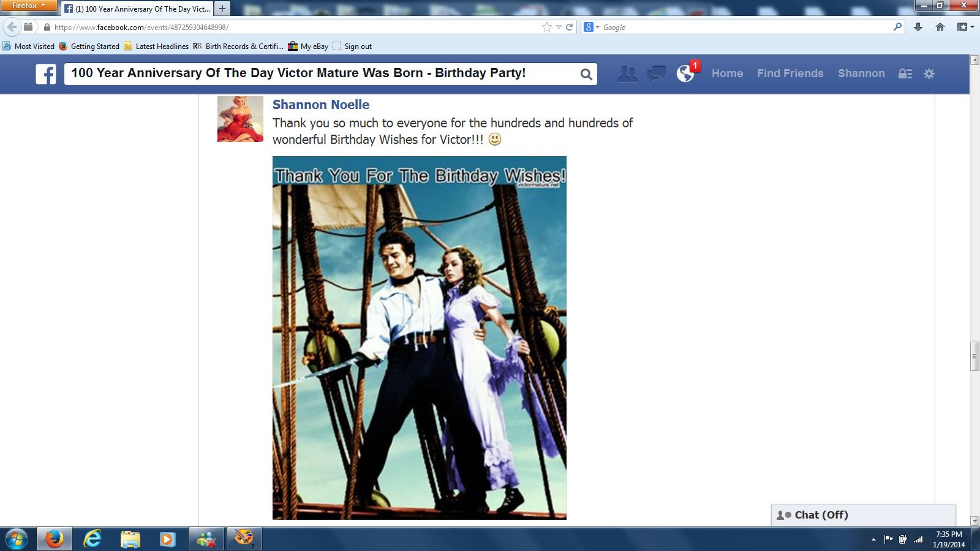Click the power plug tray icon
The width and height of the screenshot is (980, 551).
[x=903, y=539]
